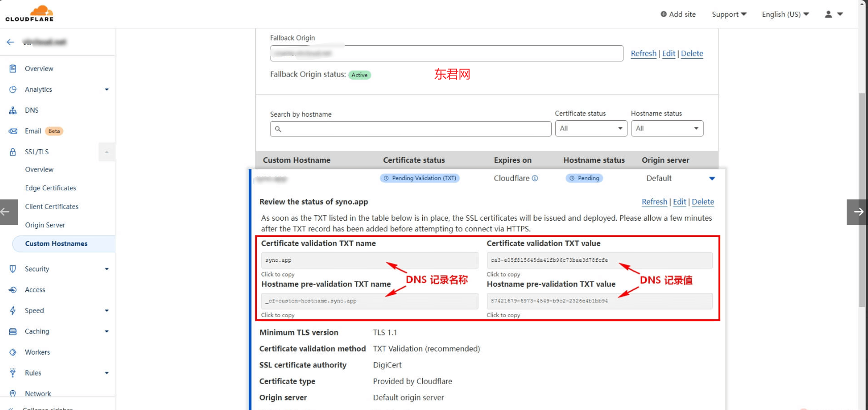868x410 pixels.
Task: Click the 'TLS 1.1' value
Action: pos(385,332)
